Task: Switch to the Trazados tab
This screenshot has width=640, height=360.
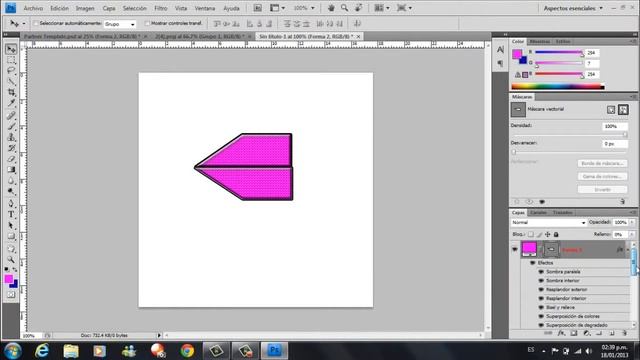Action: 562,213
